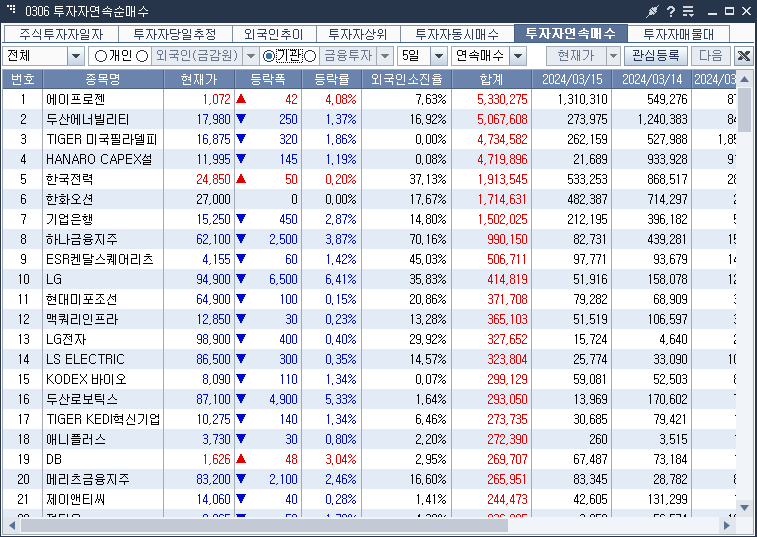The height and width of the screenshot is (537, 757).
Task: Click the 관심등록 button
Action: click(x=656, y=56)
